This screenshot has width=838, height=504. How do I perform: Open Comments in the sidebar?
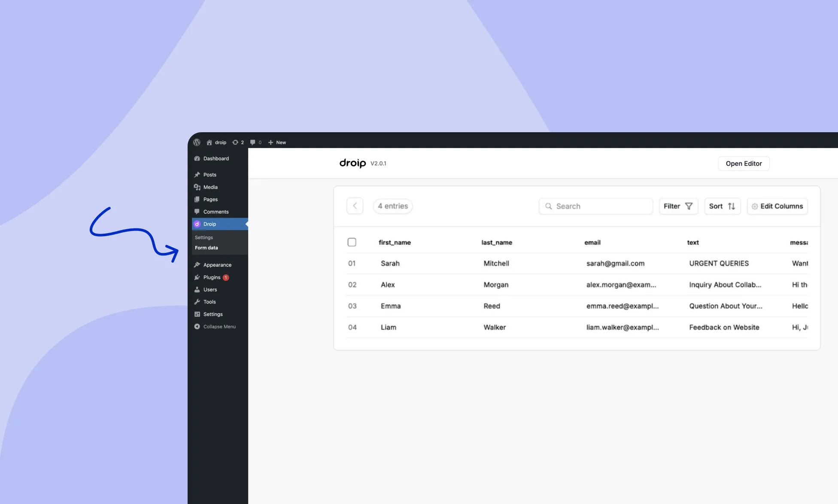pos(220,212)
